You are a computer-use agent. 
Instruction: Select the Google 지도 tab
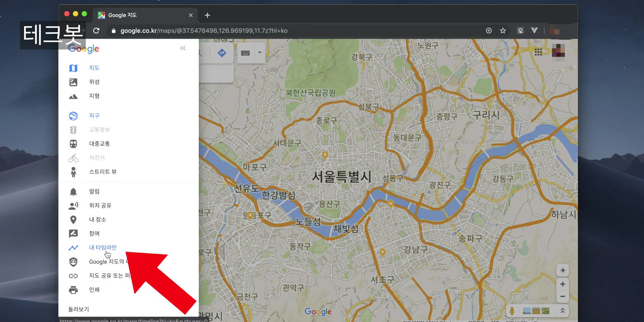click(x=144, y=15)
